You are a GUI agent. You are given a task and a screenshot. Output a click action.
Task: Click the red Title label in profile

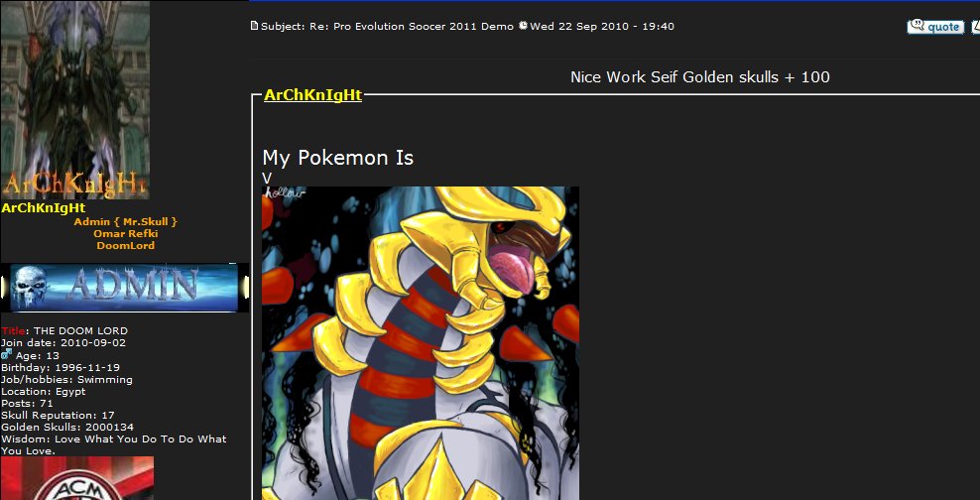tap(13, 330)
